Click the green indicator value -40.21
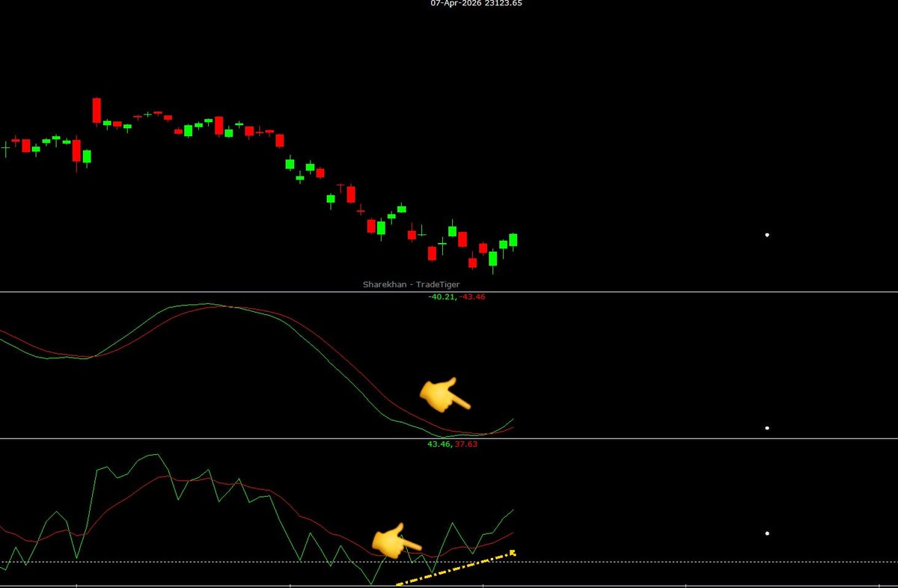The image size is (898, 588). click(x=441, y=296)
